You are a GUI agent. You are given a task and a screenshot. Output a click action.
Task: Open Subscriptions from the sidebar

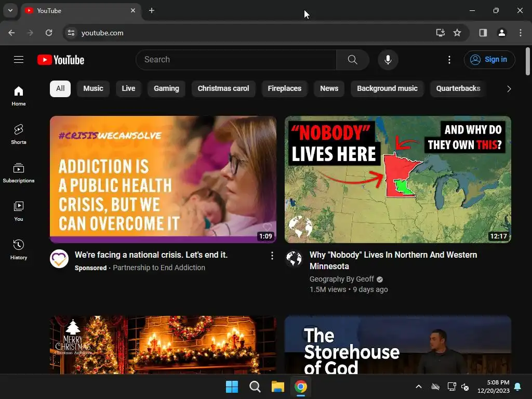pyautogui.click(x=19, y=172)
